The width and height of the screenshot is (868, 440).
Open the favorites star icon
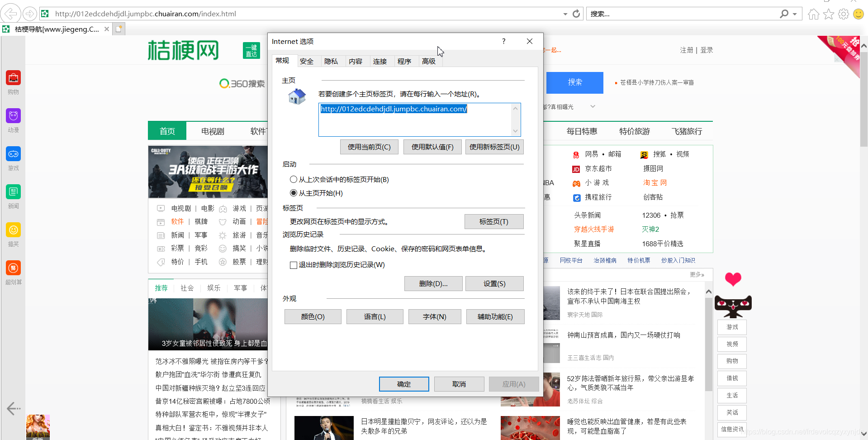pos(829,14)
